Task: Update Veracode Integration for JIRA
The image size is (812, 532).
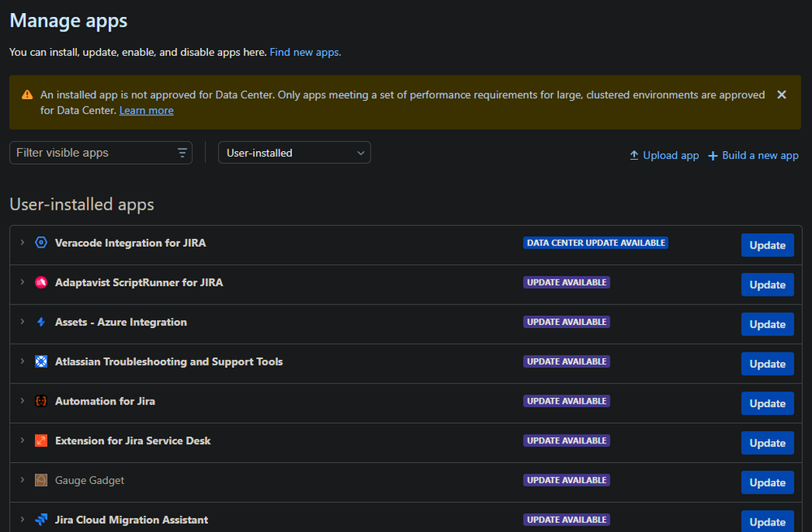Action: 767,245
